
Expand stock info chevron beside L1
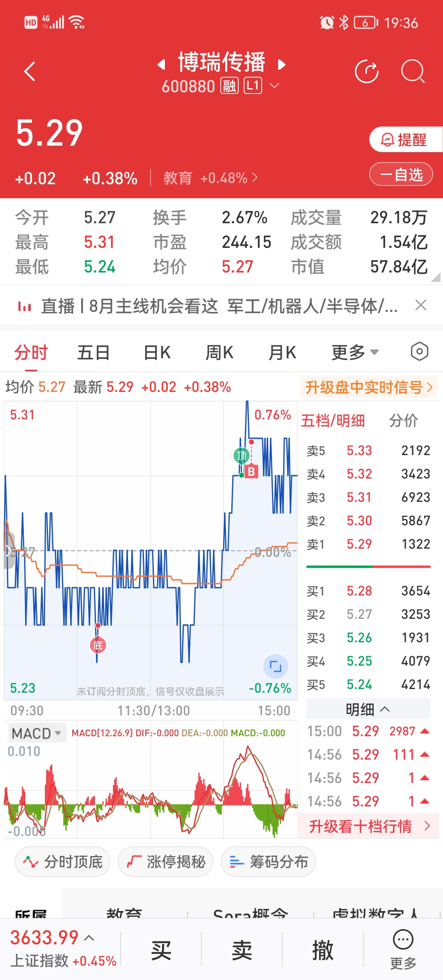coord(274,86)
